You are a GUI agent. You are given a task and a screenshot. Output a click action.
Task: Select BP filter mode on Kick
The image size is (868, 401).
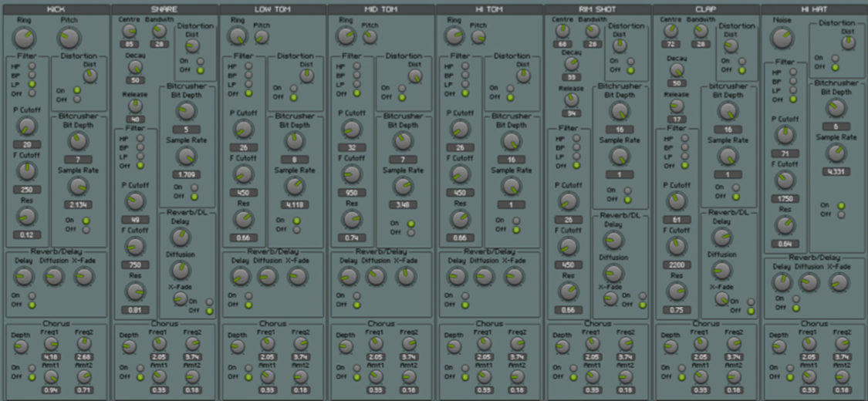click(x=32, y=75)
